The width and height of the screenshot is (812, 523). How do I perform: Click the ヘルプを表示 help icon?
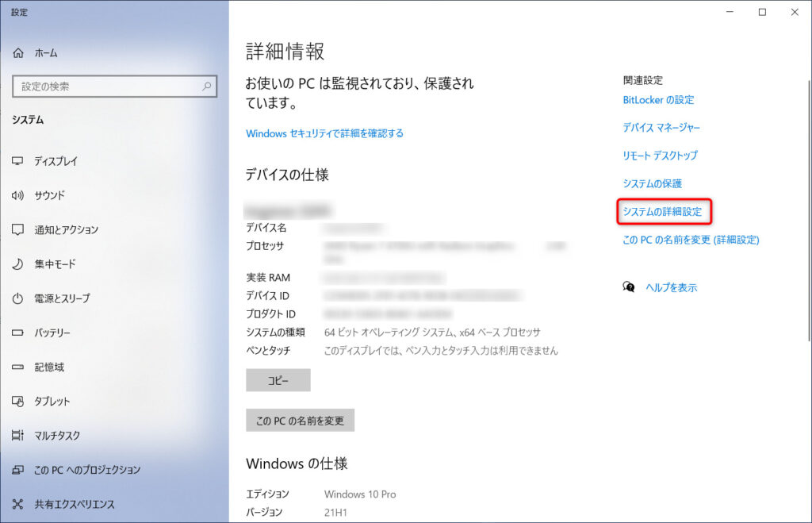pyautogui.click(x=630, y=287)
